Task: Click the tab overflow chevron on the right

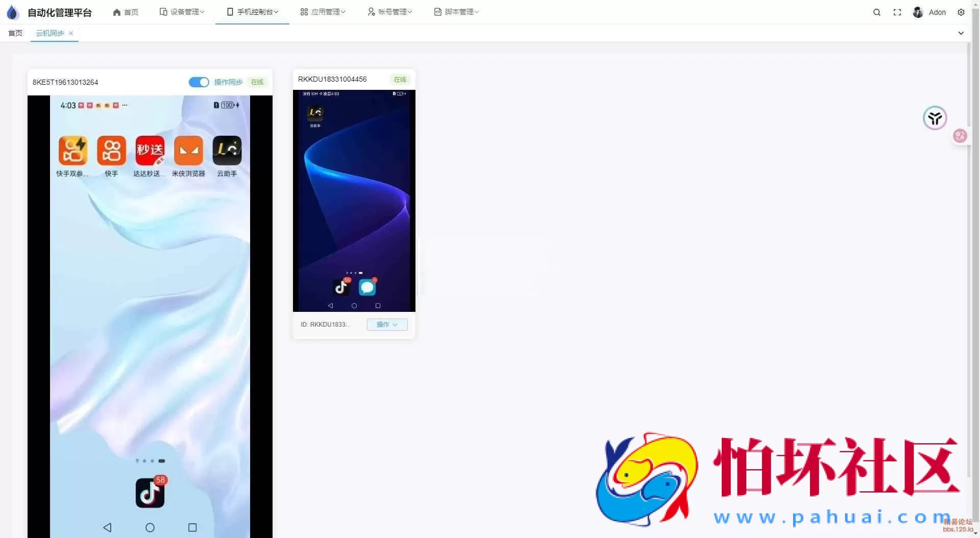Action: [961, 33]
